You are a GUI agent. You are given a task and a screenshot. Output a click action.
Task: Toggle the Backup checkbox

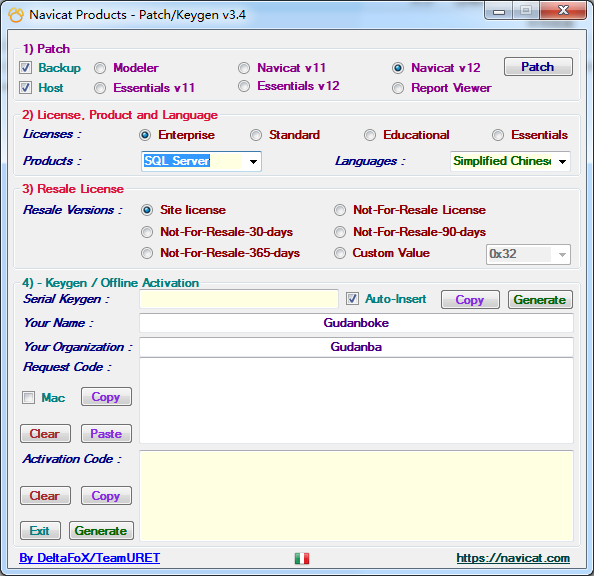click(x=25, y=68)
